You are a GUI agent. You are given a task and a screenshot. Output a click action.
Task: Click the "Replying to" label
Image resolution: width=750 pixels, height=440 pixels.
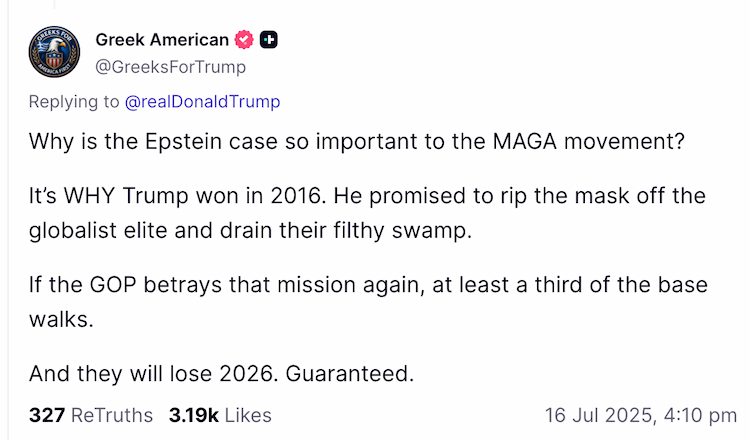73,101
